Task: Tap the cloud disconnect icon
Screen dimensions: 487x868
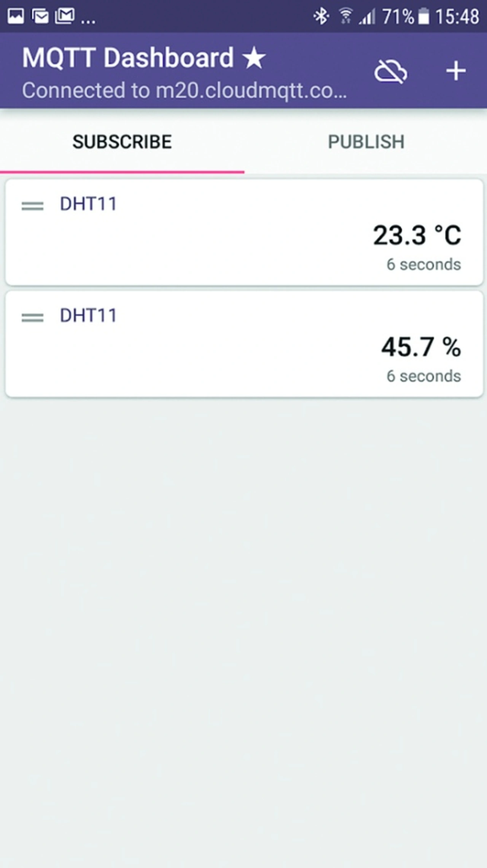Action: (x=391, y=72)
